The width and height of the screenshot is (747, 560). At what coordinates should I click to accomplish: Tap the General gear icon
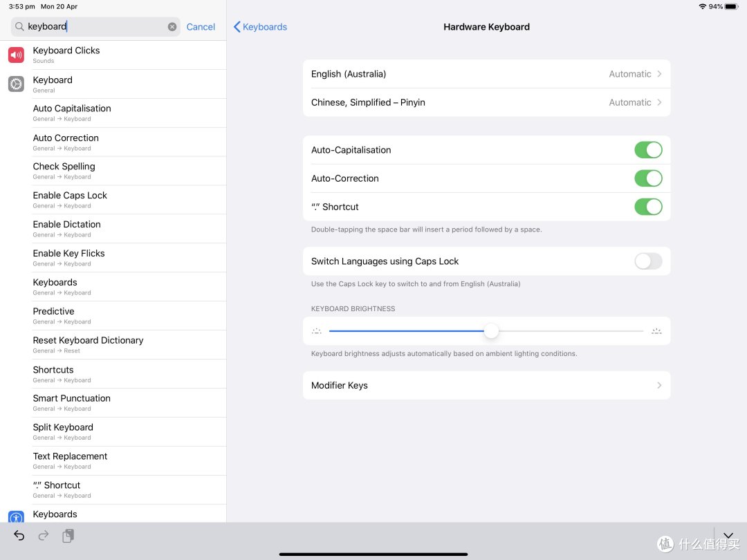tap(16, 84)
